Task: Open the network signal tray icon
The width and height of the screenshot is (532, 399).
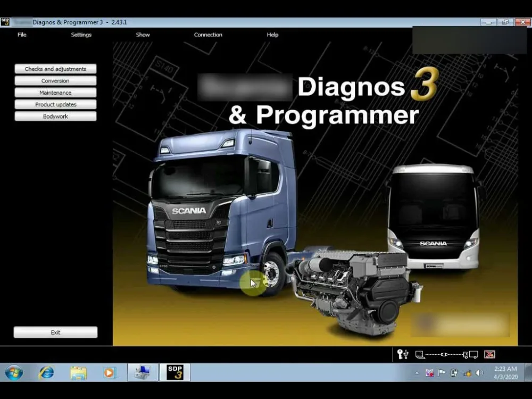Action: click(467, 373)
